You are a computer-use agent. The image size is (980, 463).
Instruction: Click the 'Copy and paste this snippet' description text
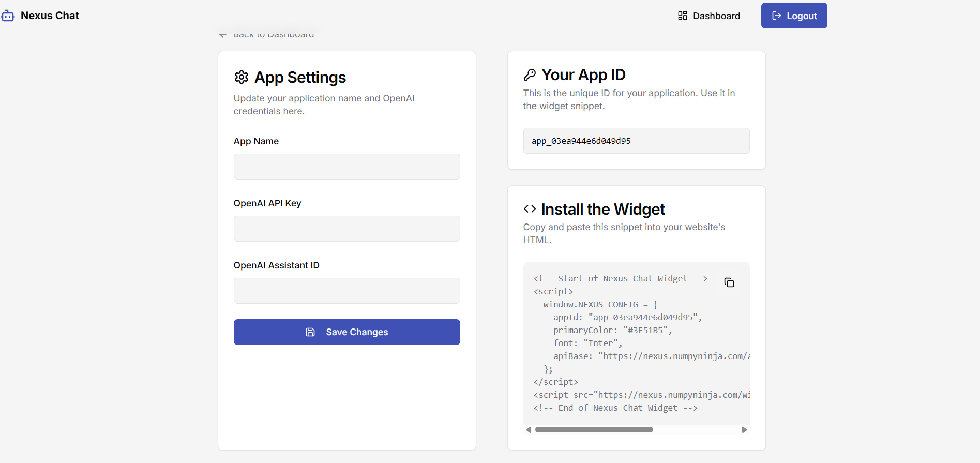point(624,233)
